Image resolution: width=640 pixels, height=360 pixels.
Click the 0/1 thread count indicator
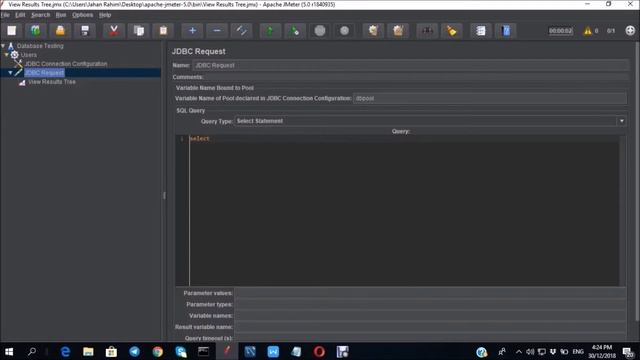coord(611,31)
